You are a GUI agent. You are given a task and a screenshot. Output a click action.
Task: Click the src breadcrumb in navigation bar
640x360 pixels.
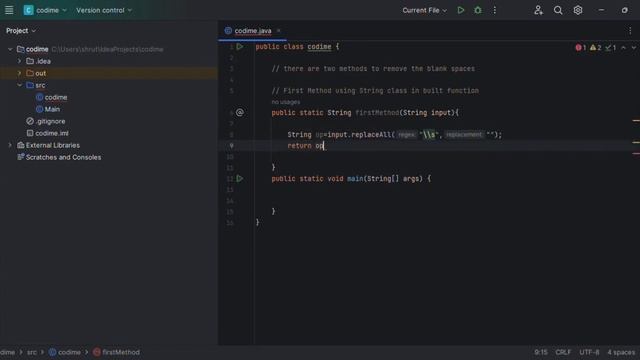coord(32,352)
